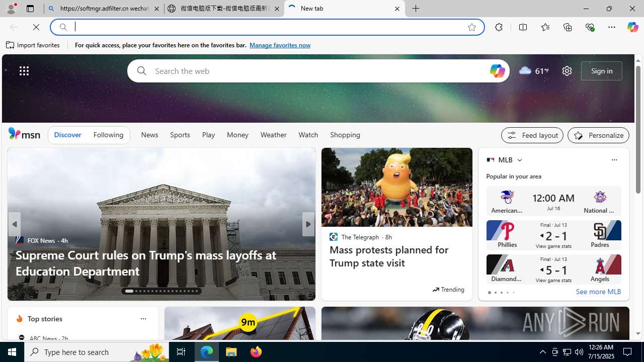This screenshot has width=644, height=362.
Task: Open American vs National League game
Action: (553, 201)
